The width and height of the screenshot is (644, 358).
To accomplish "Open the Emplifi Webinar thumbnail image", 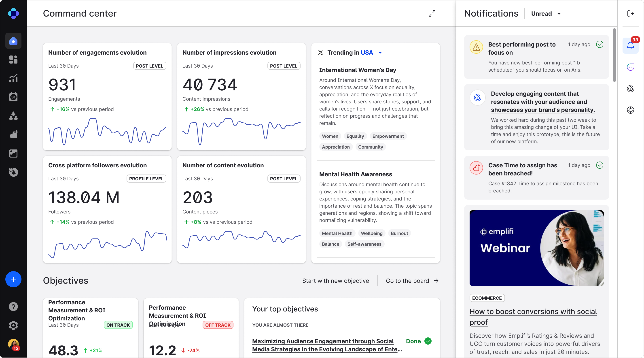I will [x=536, y=248].
